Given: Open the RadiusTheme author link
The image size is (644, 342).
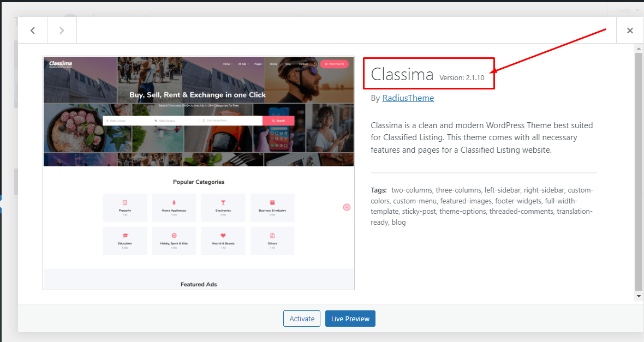Looking at the screenshot, I should (408, 98).
